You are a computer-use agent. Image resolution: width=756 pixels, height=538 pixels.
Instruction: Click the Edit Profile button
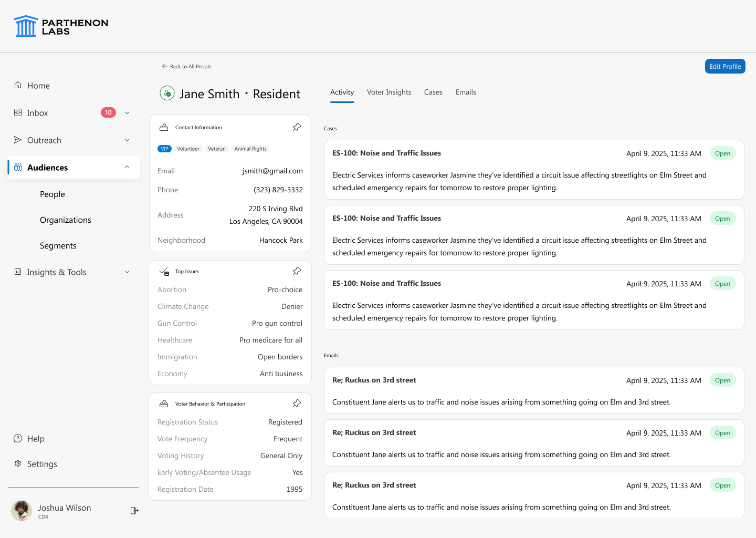[725, 66]
